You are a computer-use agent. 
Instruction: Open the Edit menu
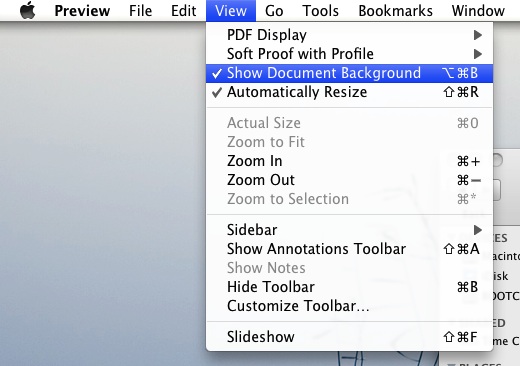pos(183,11)
